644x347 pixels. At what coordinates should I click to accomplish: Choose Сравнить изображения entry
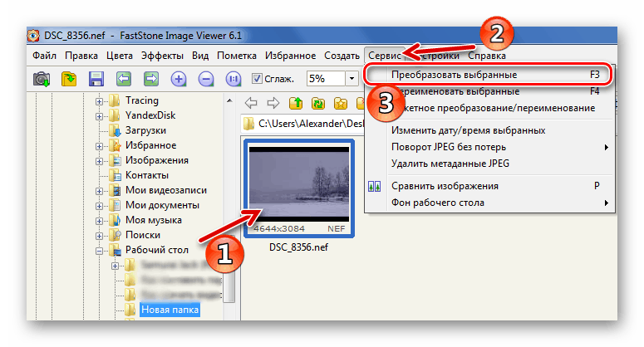489,186
